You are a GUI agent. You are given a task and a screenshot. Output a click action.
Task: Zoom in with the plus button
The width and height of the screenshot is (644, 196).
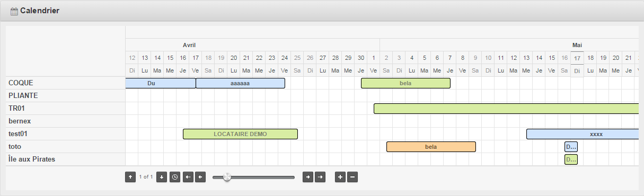(x=340, y=177)
